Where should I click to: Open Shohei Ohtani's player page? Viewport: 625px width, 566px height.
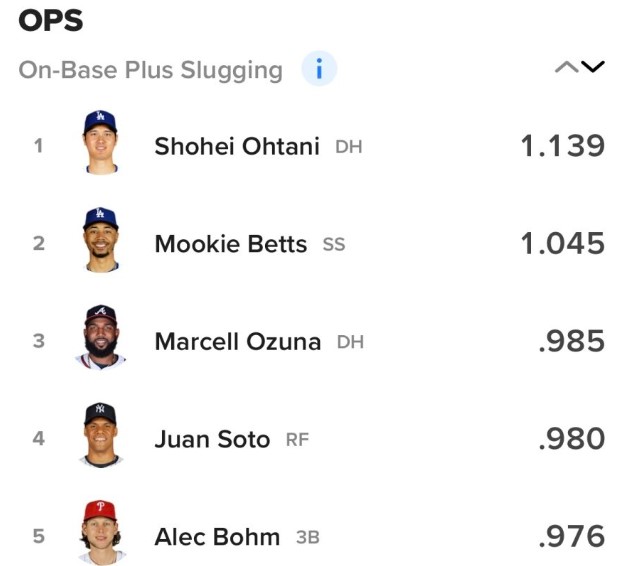point(237,146)
